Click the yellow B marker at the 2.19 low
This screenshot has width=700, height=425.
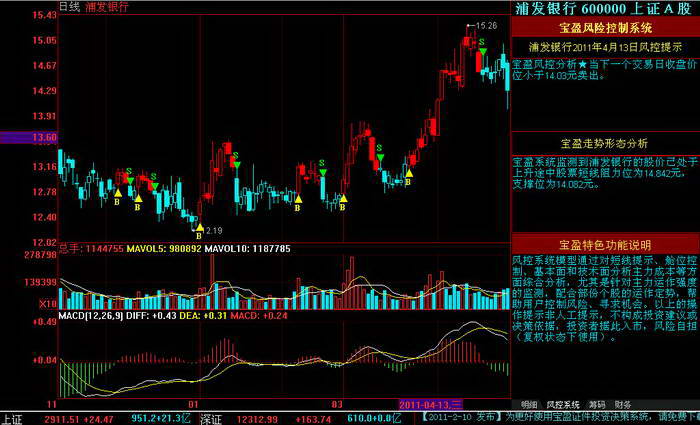198,236
